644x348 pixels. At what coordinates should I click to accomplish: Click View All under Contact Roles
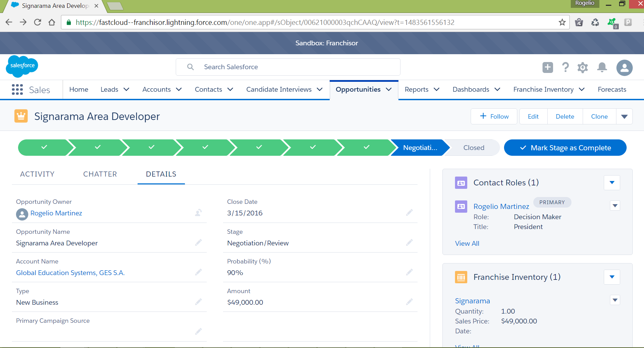point(467,243)
